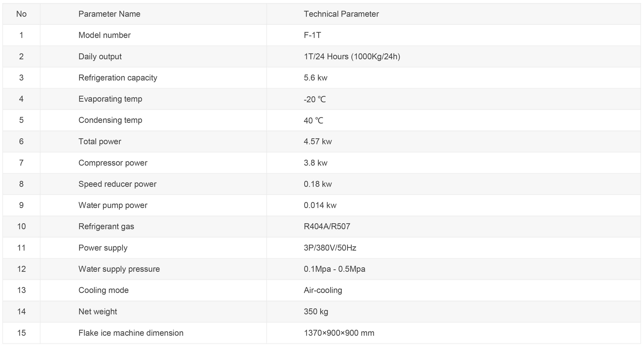Select the 'Compressor power' label

click(113, 163)
